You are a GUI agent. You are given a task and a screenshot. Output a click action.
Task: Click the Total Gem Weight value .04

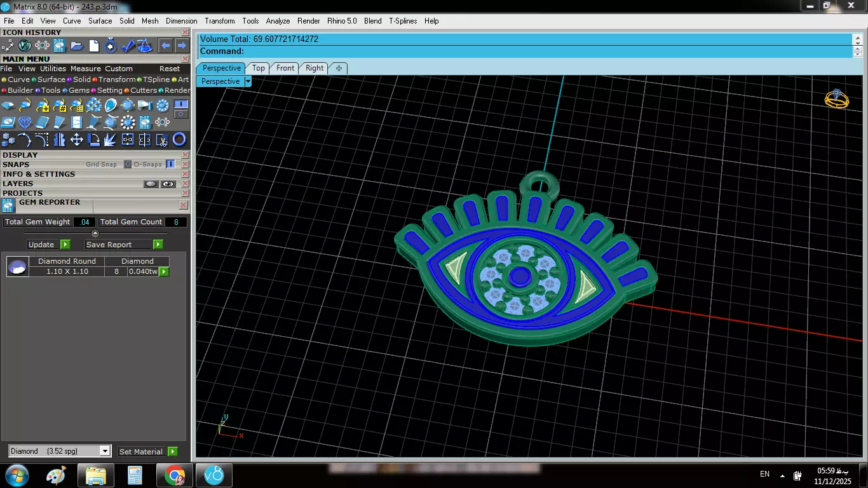pos(85,222)
